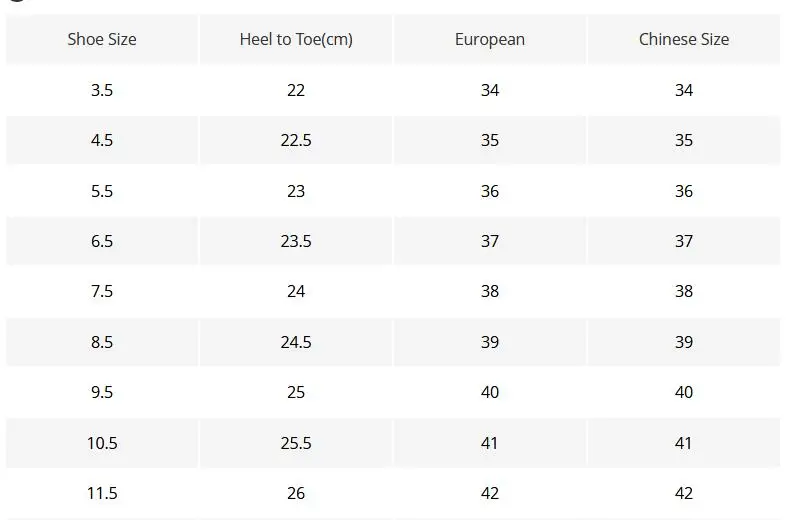Click the Heel to Toe(cm) column header
Screen dimensions: 786x520
pyautogui.click(x=296, y=40)
